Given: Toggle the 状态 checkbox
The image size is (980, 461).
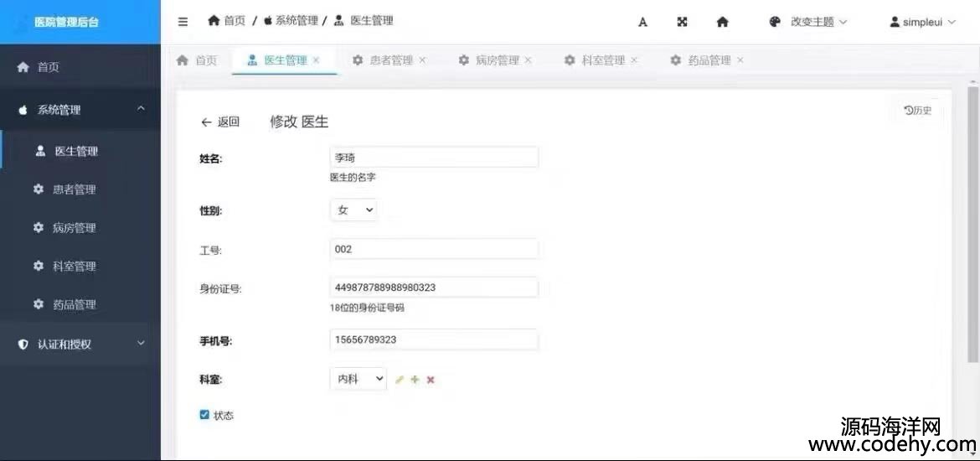Looking at the screenshot, I should 204,414.
